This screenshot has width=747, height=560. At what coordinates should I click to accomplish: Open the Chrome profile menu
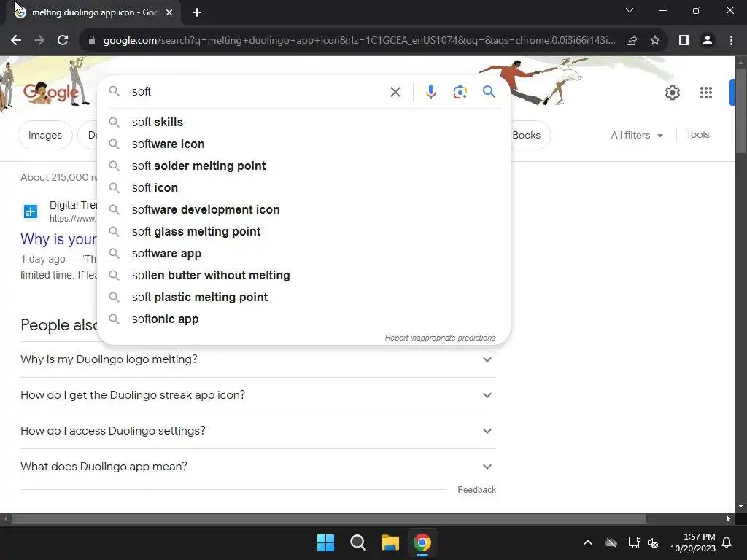pyautogui.click(x=708, y=41)
